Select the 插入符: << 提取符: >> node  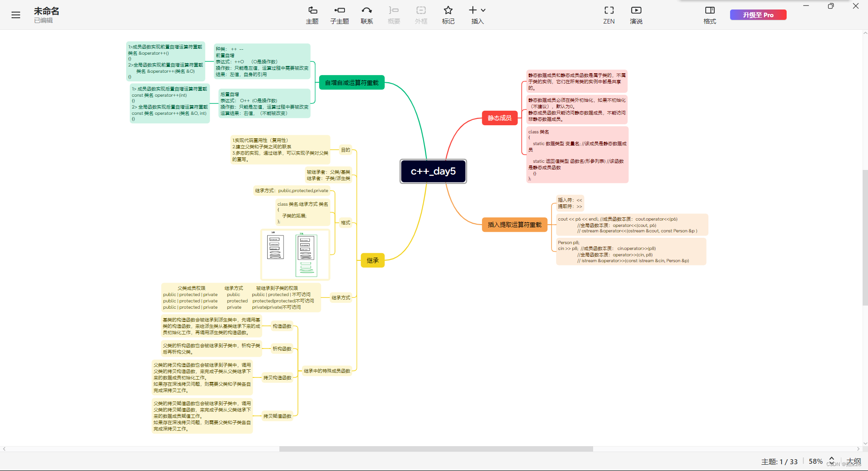570,203
